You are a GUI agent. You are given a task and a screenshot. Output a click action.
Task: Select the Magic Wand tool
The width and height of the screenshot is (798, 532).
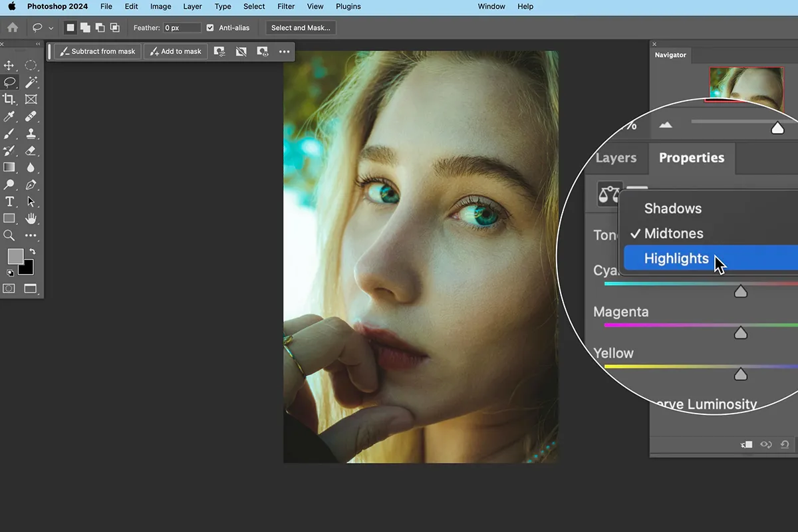[31, 82]
